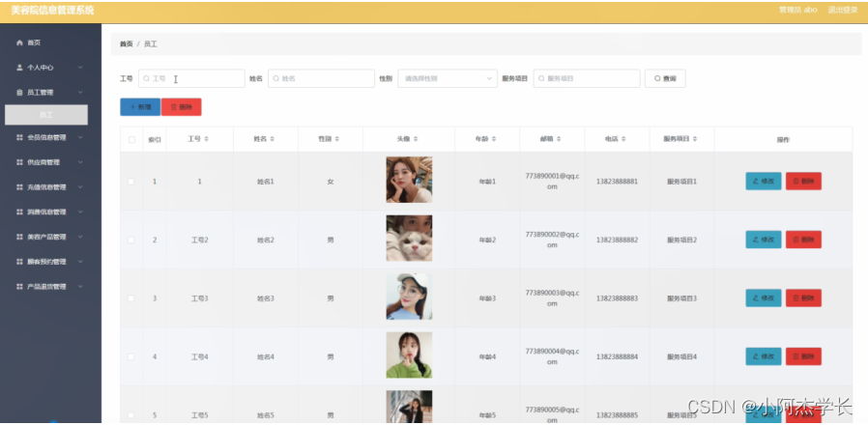Tick the checkbox for row 工号2

point(131,241)
